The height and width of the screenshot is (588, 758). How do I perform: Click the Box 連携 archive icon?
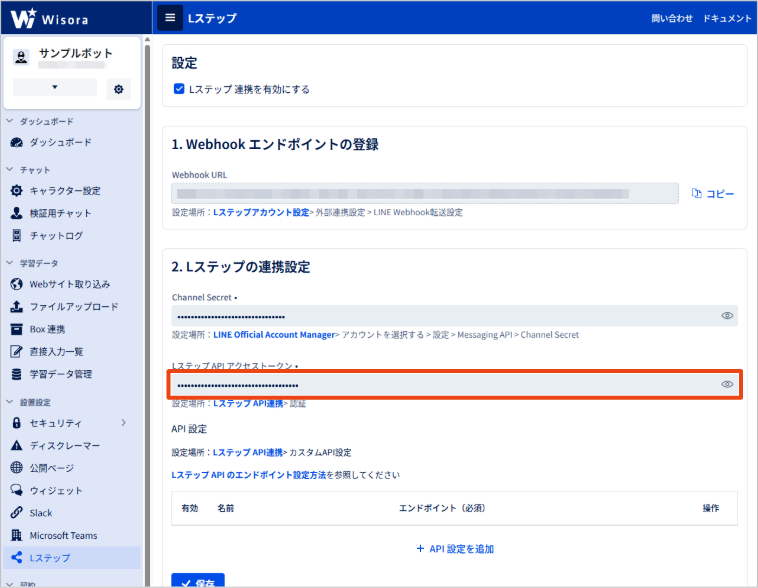pos(16,329)
